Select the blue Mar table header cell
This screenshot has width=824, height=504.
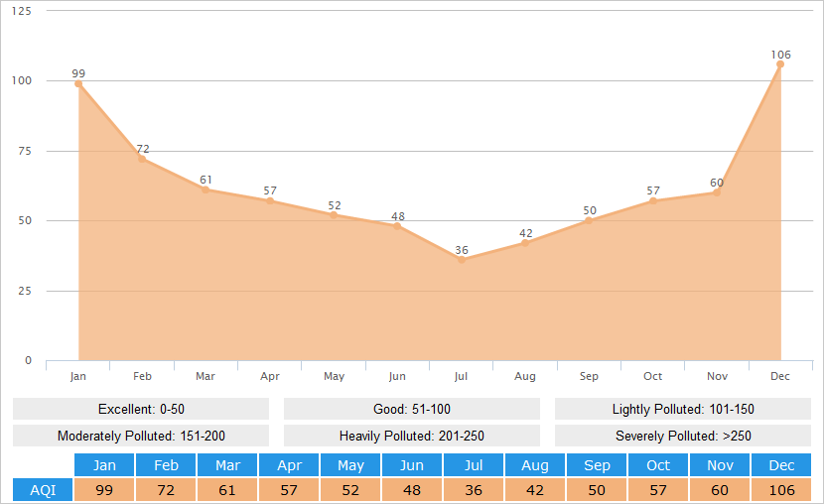click(227, 465)
